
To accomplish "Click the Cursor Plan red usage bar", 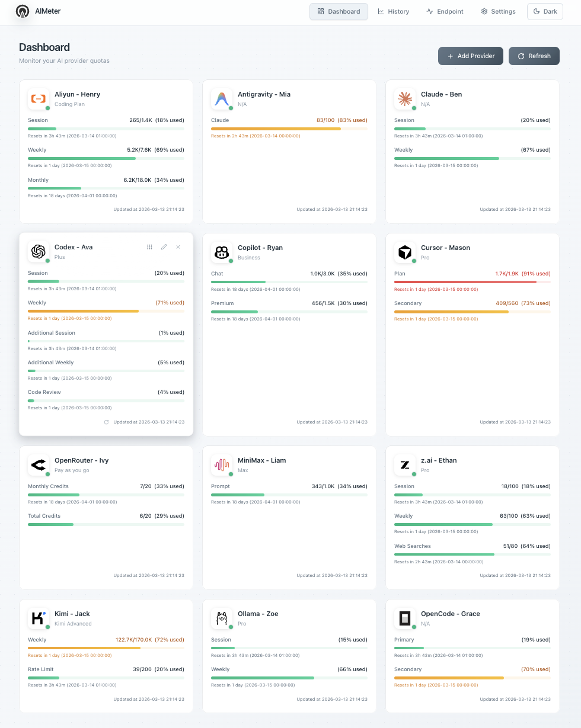I will coord(465,282).
